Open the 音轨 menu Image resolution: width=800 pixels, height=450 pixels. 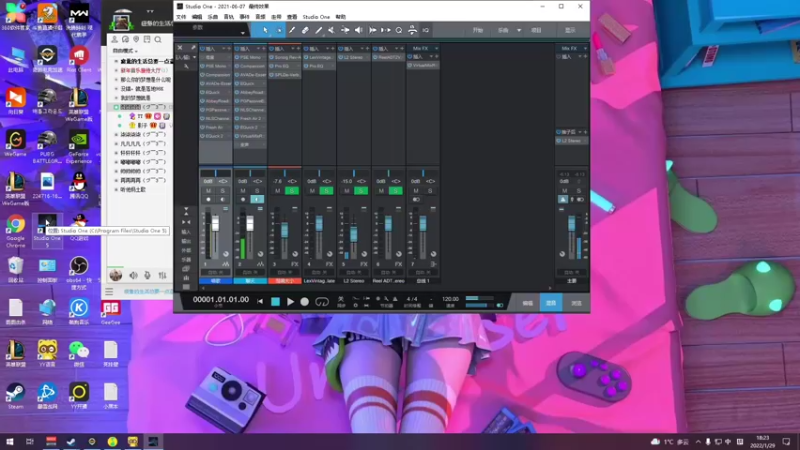click(229, 17)
